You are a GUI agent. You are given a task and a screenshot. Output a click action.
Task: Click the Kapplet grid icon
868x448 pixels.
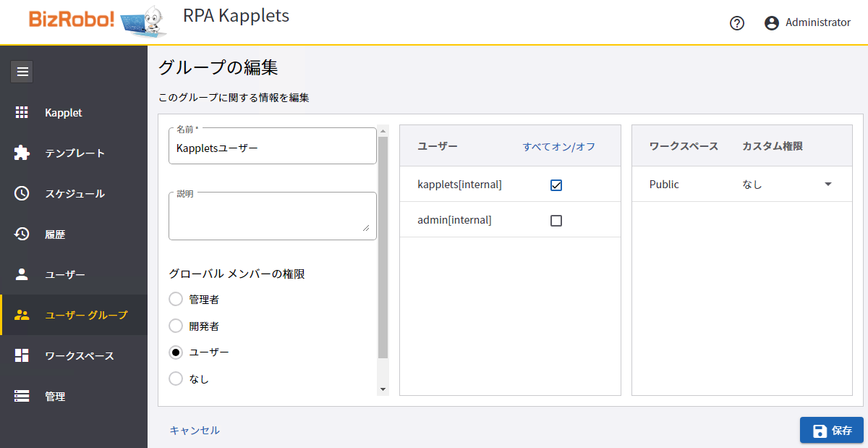[22, 112]
